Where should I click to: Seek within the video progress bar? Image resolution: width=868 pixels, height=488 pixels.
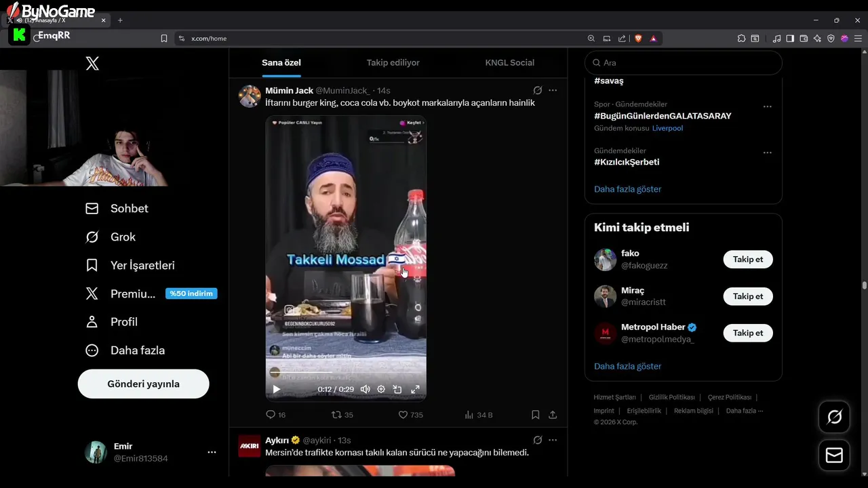(346, 373)
